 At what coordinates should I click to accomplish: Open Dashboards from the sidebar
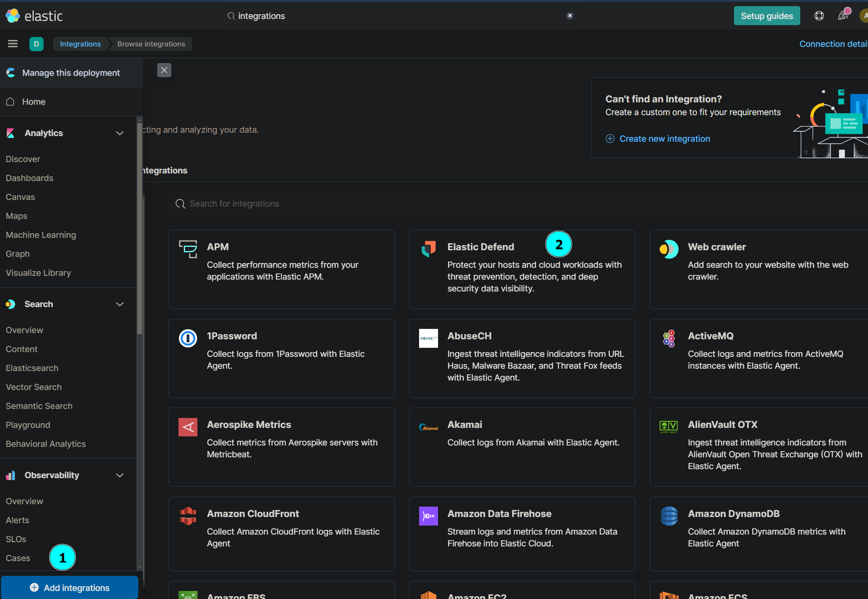tap(29, 178)
